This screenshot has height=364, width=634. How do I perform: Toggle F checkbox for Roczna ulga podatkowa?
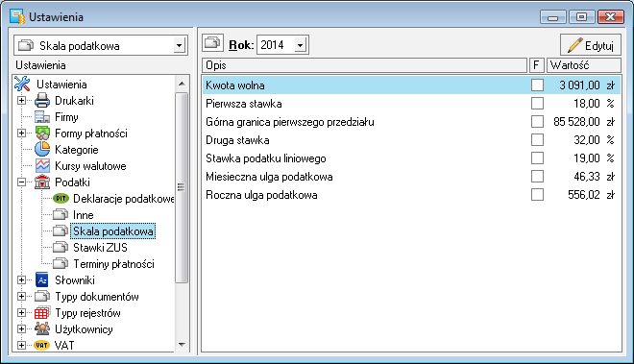point(537,195)
